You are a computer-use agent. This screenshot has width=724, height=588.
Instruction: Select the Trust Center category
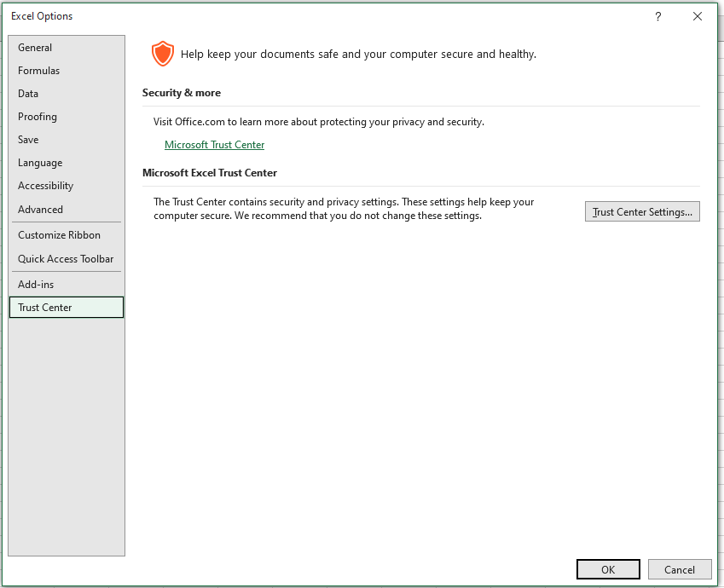tap(67, 308)
